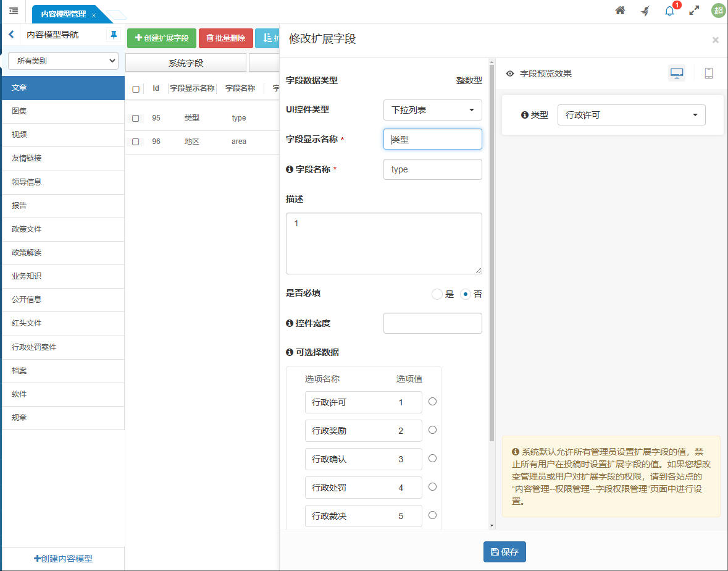
Task: Open the UI控件类型 下拉列表 dropdown
Action: (432, 110)
